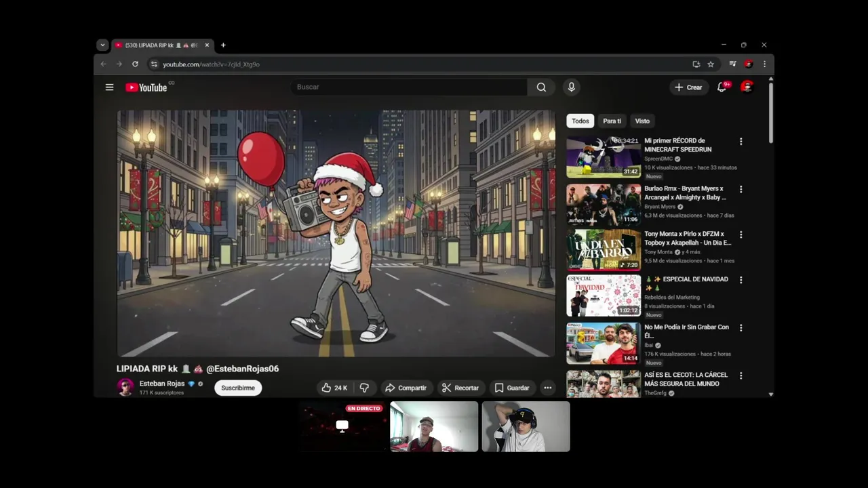
Task: Go back using browser back arrow
Action: point(103,64)
